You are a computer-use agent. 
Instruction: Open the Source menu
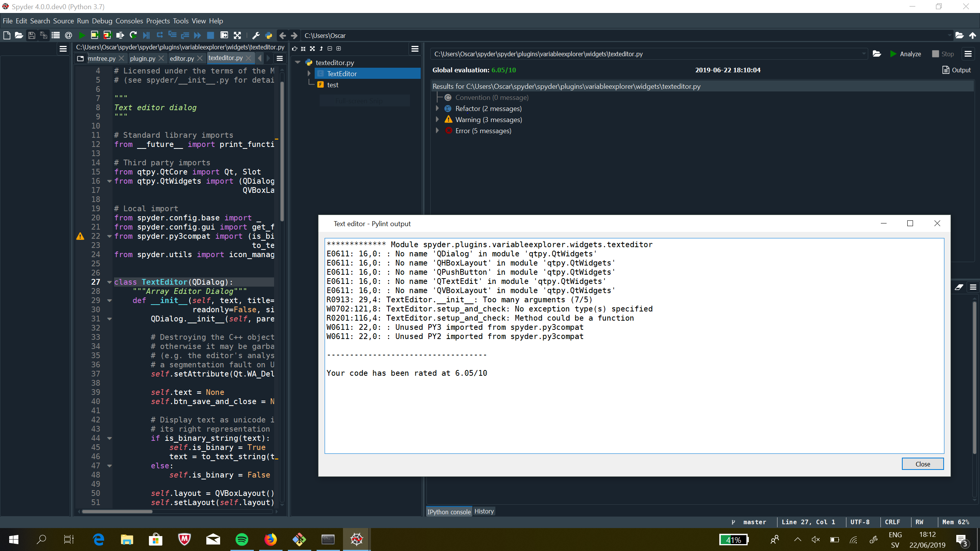point(64,21)
